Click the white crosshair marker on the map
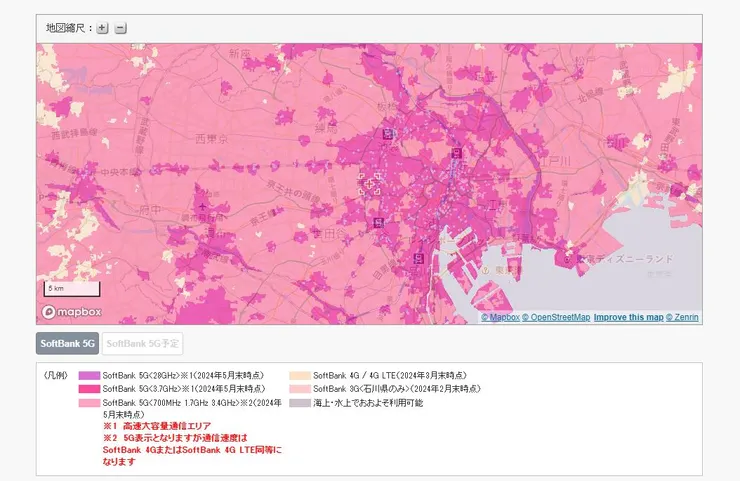The height and width of the screenshot is (481, 740). [370, 184]
